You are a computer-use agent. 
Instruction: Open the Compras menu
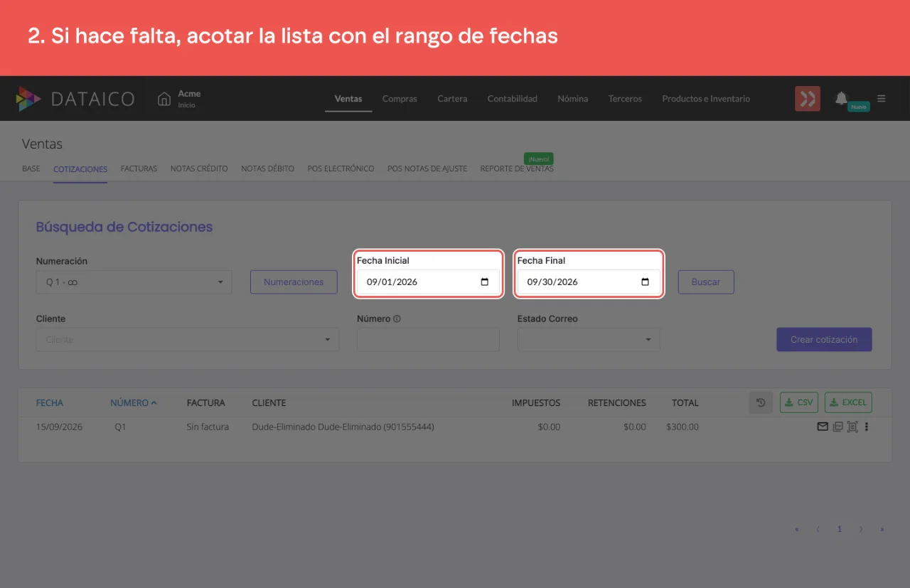(400, 99)
